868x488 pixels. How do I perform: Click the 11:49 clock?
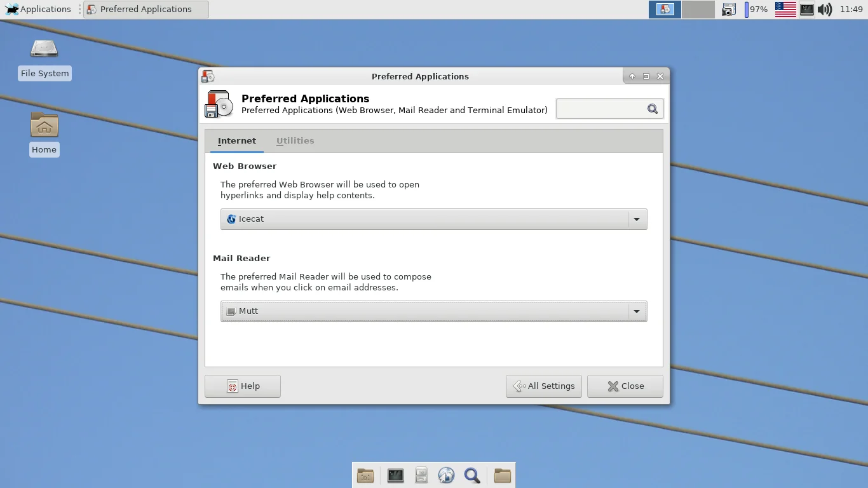click(851, 10)
